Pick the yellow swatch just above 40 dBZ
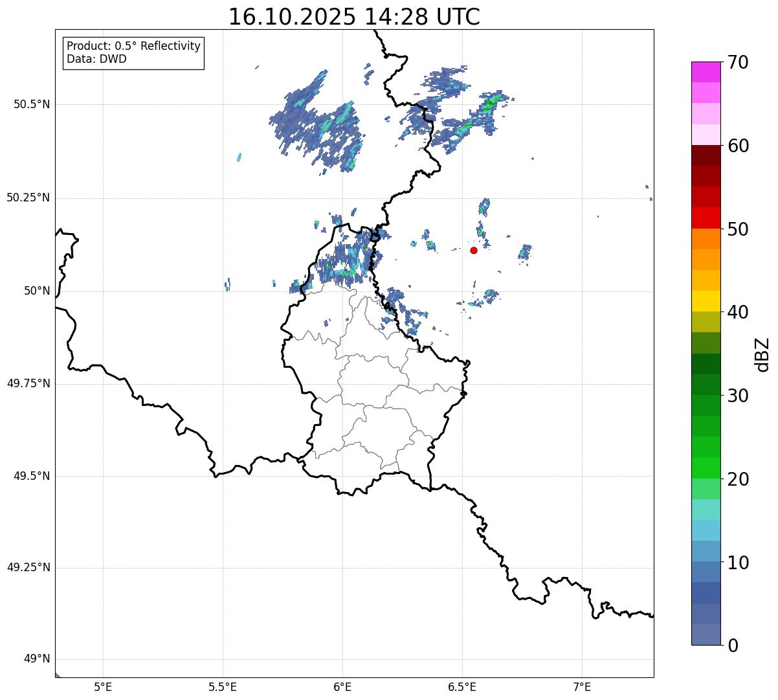This screenshot has width=778, height=700. coord(706,301)
